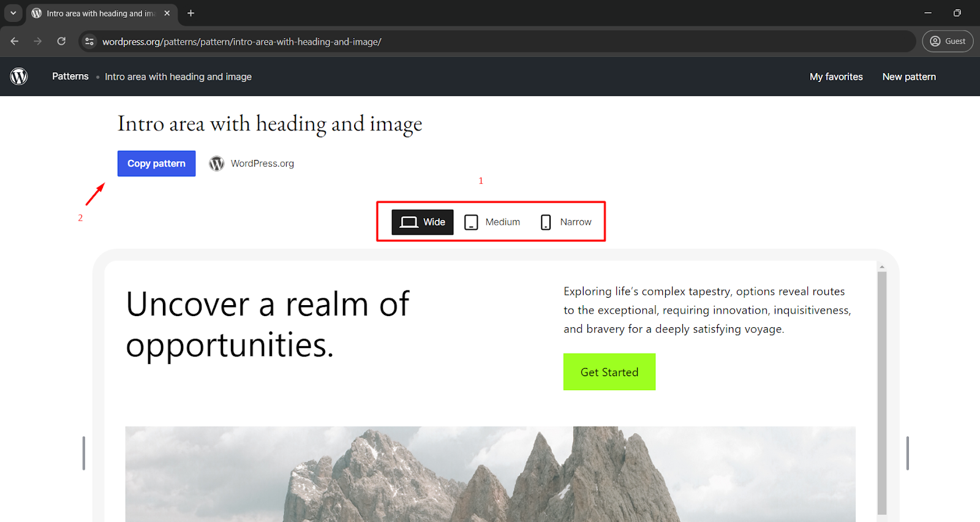Click the Get Started button in preview
This screenshot has height=522, width=980.
point(609,372)
